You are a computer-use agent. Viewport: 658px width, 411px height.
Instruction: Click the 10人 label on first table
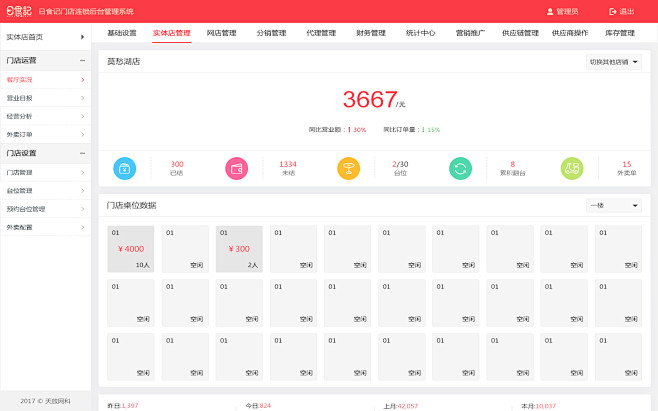tap(143, 265)
